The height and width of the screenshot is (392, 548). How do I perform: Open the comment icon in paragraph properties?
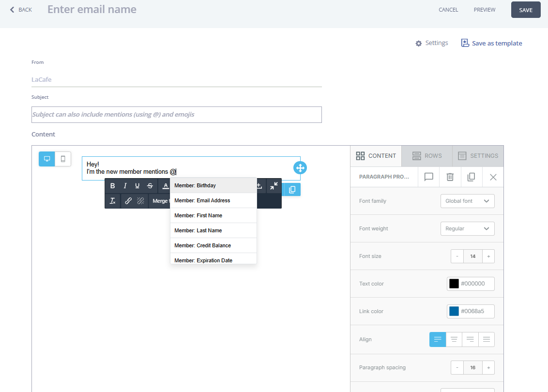coord(428,177)
